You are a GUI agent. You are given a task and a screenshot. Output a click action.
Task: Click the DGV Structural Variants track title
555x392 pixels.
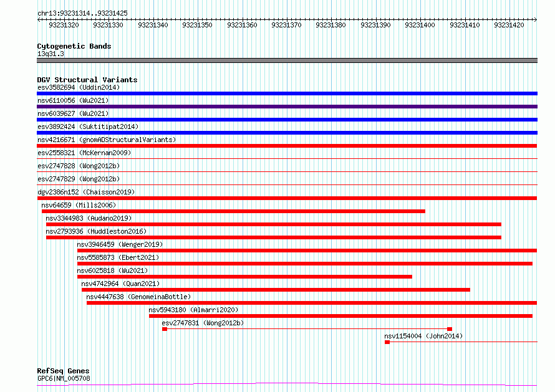click(x=87, y=80)
